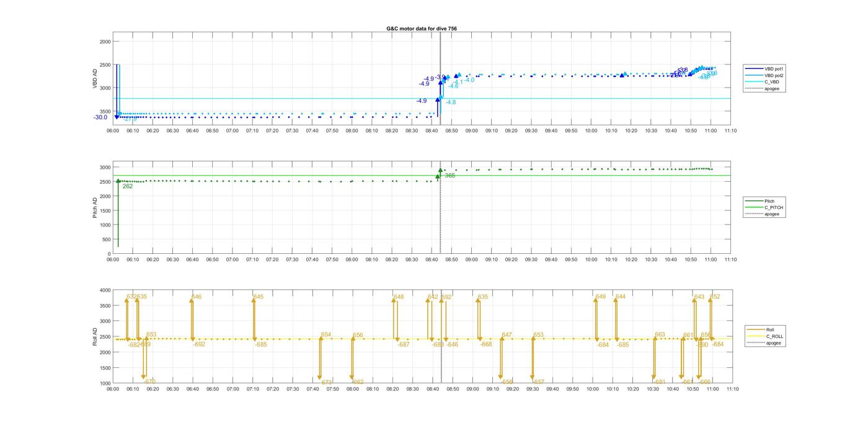Image resolution: width=868 pixels, height=430 pixels.
Task: Click the "11:10" tick on the Roll plot
Action: click(x=732, y=389)
